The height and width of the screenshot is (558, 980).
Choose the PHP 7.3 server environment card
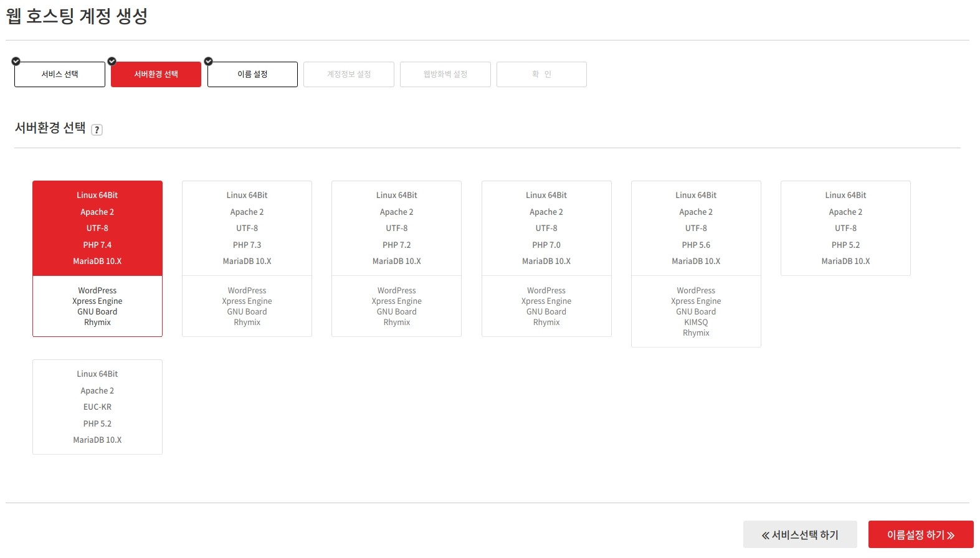click(x=247, y=258)
